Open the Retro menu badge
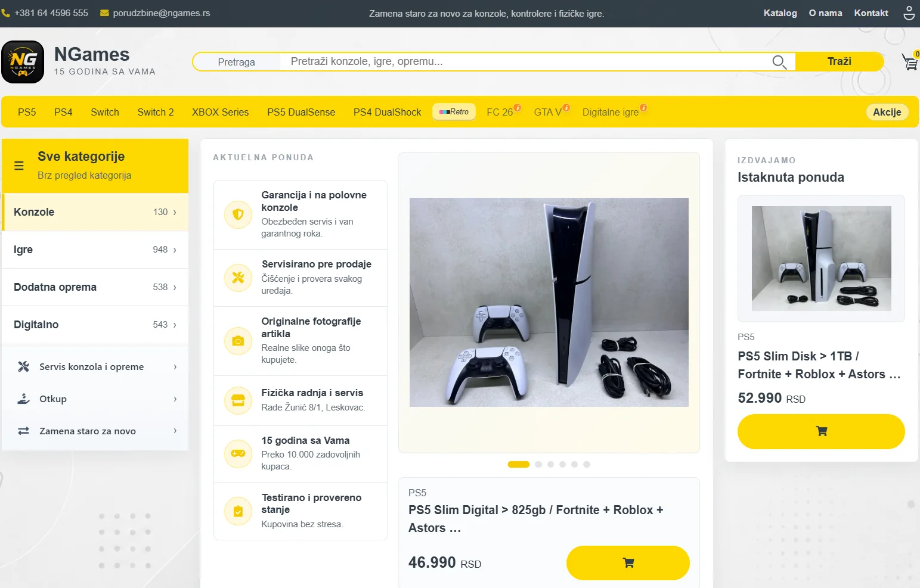Image resolution: width=920 pixels, height=588 pixels. 454,112
